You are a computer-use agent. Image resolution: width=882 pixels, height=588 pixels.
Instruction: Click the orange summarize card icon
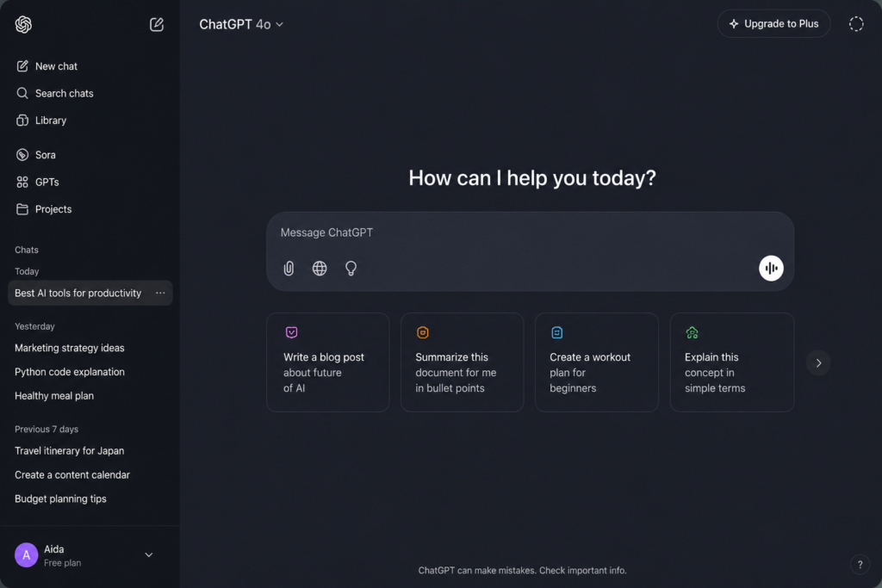422,332
